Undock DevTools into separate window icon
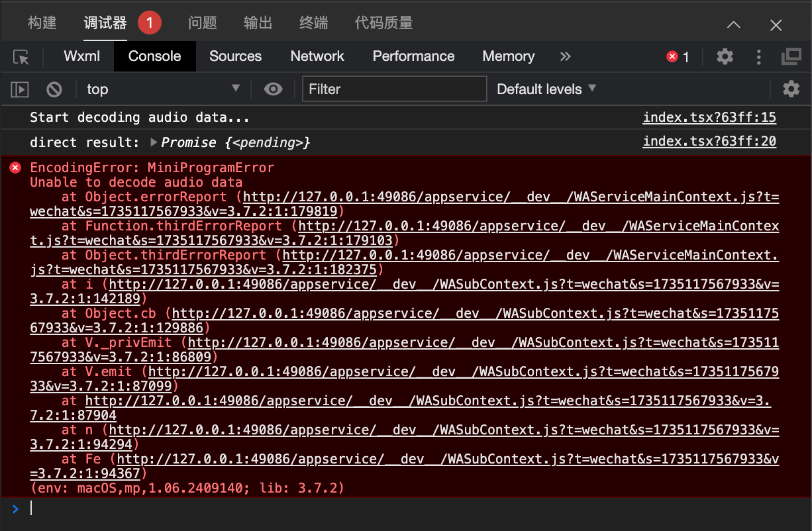The height and width of the screenshot is (531, 812). 791,57
